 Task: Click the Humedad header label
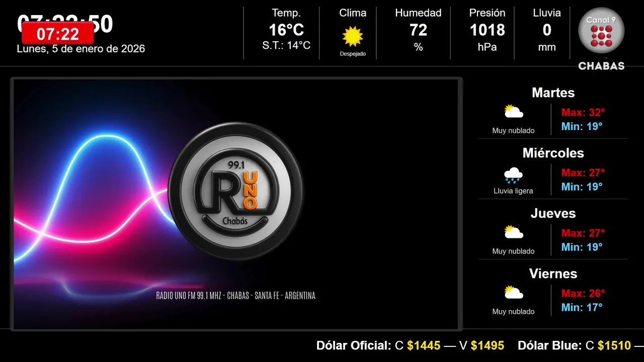(418, 13)
